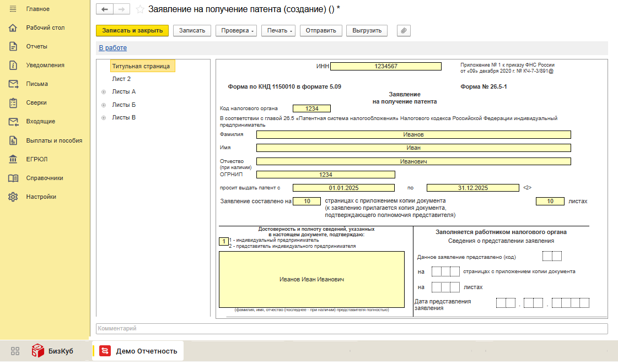The height and width of the screenshot is (364, 618).
Task: Follow the В работе status link
Action: [112, 48]
